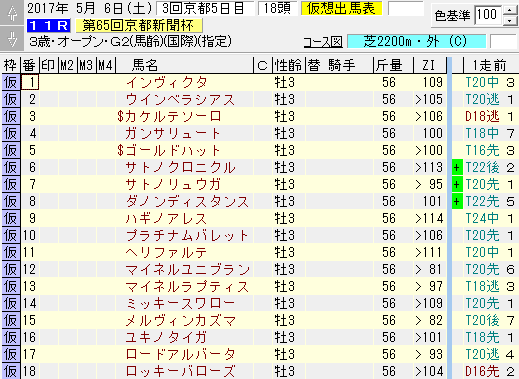Open the コース図 link
The height and width of the screenshot is (379, 519).
click(x=323, y=42)
